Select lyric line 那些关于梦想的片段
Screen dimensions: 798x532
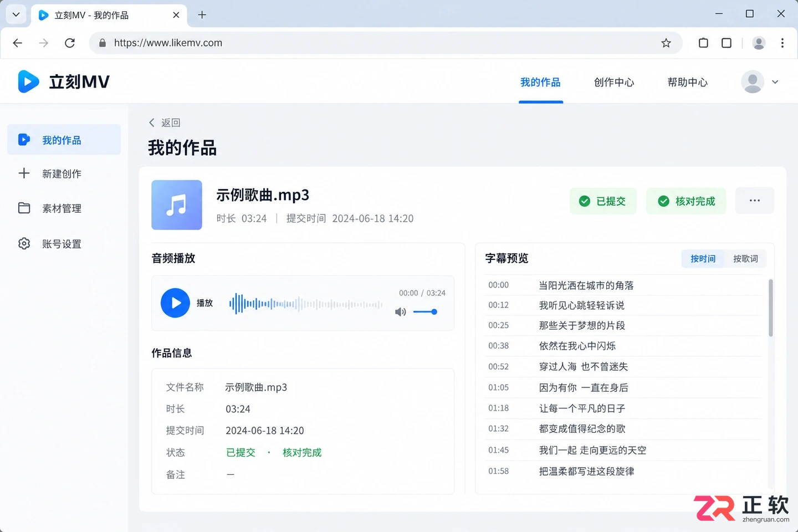(582, 325)
